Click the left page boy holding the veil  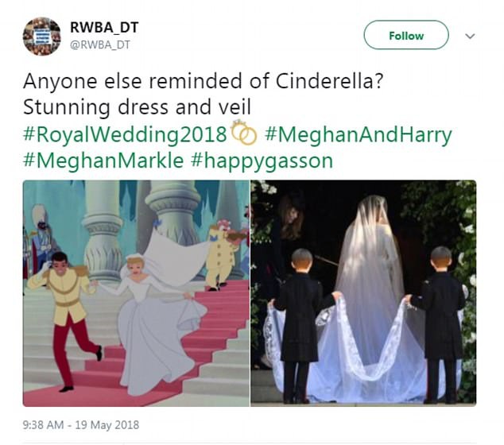tap(304, 318)
